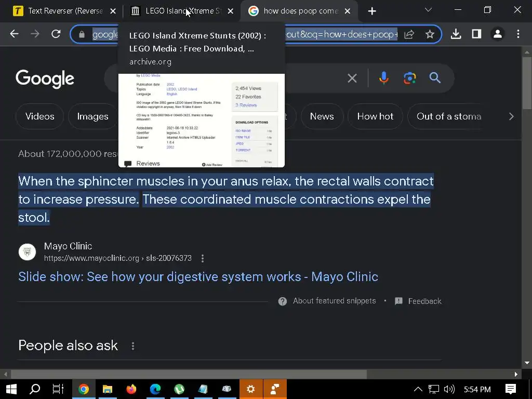Open People also ask options dots
This screenshot has height=399, width=532.
coord(133,346)
